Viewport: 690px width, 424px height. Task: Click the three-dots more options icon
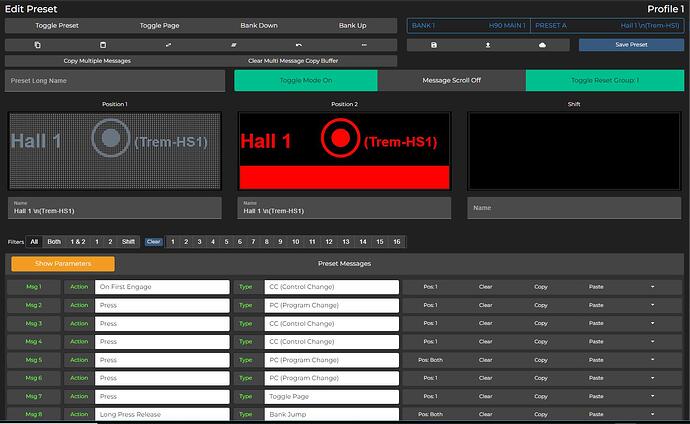point(364,45)
